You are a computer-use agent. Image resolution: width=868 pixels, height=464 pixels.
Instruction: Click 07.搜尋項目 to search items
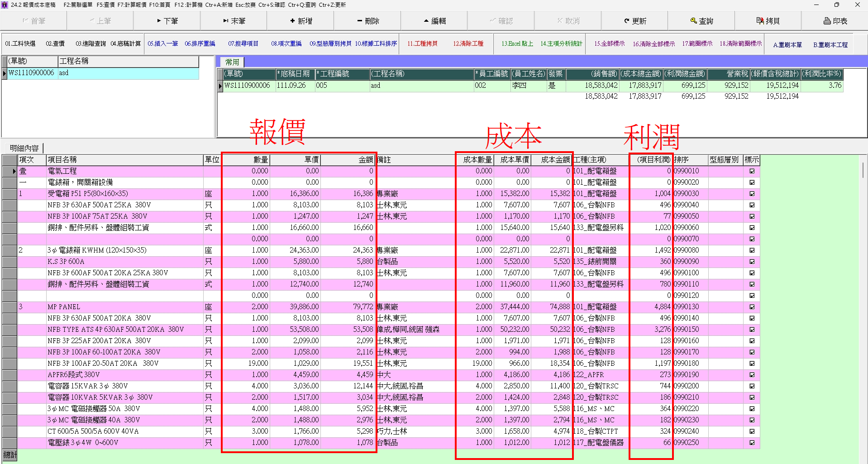[x=243, y=43]
